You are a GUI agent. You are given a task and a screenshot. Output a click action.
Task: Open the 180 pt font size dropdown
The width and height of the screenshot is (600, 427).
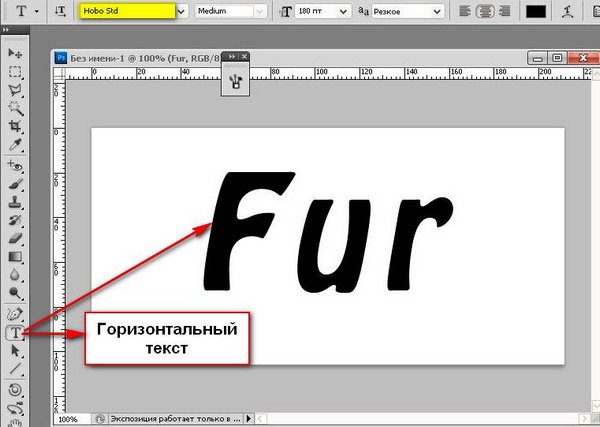(x=343, y=12)
